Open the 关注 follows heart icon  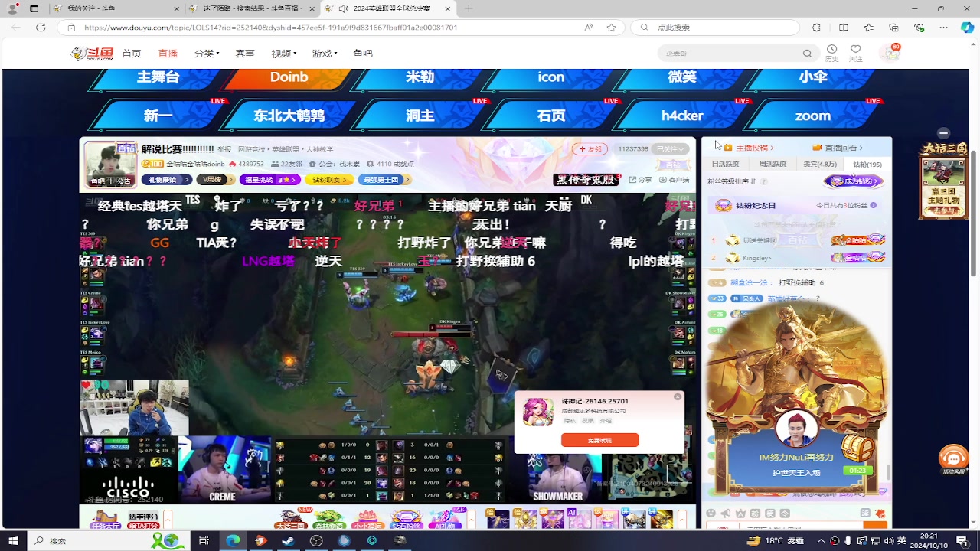[x=856, y=53]
